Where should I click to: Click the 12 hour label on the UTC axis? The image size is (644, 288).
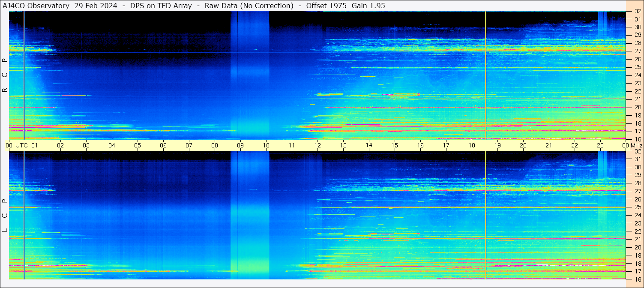(x=318, y=145)
